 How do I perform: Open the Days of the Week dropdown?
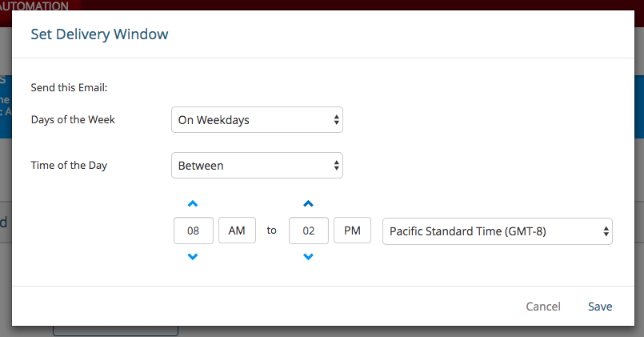[x=257, y=120]
